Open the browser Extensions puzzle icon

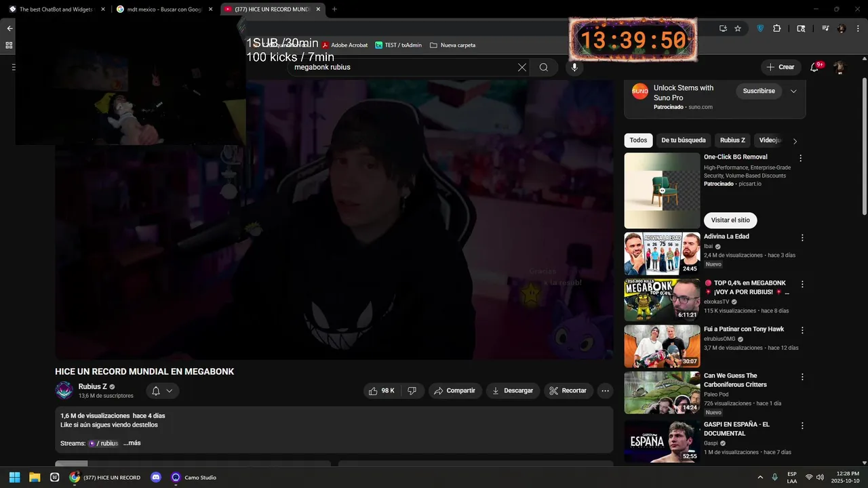pos(777,28)
